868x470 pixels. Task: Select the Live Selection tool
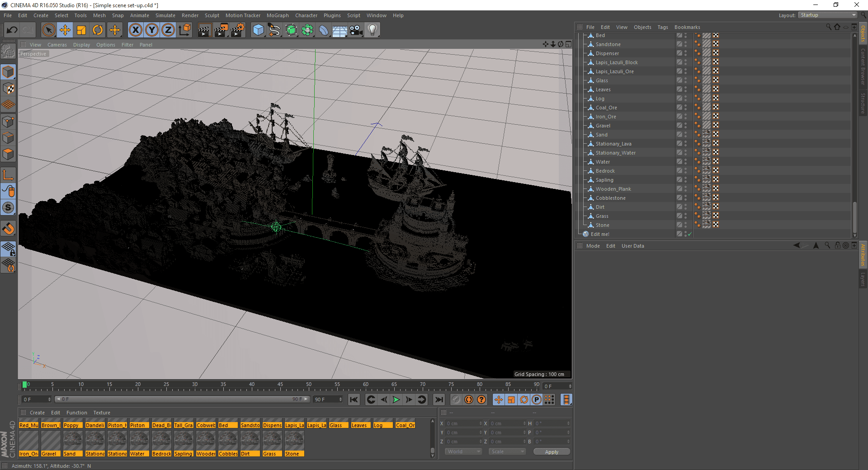(48, 30)
